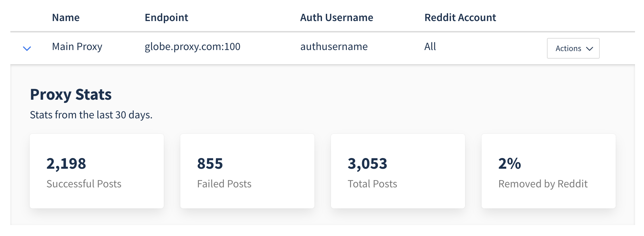Click the Stats from the last 30 days text
The height and width of the screenshot is (236, 644).
click(91, 115)
